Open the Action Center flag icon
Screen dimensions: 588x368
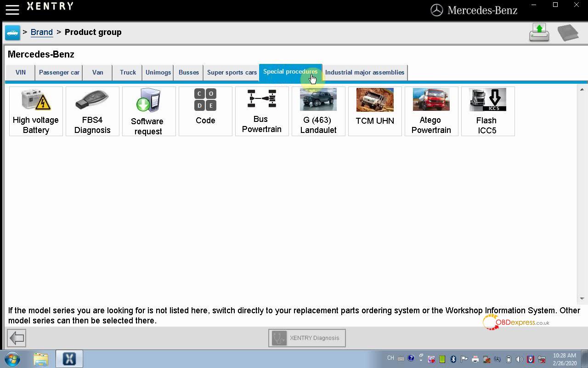point(464,359)
